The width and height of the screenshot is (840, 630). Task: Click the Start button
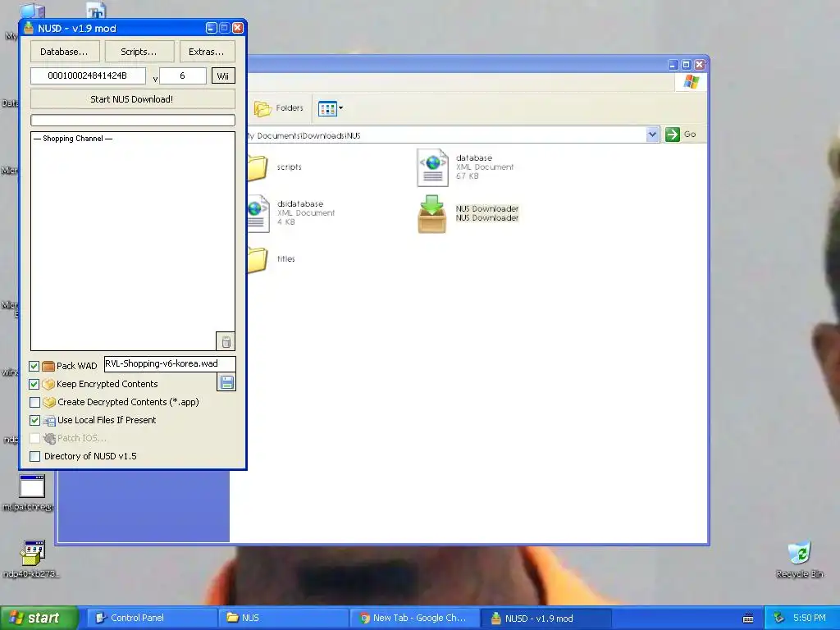[x=39, y=619]
